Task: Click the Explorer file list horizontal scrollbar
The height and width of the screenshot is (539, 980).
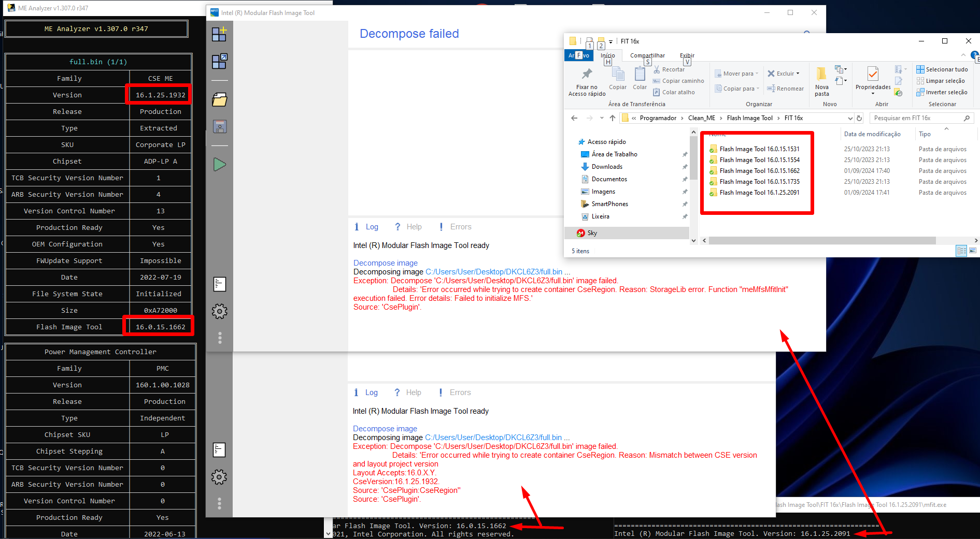Action: [822, 240]
